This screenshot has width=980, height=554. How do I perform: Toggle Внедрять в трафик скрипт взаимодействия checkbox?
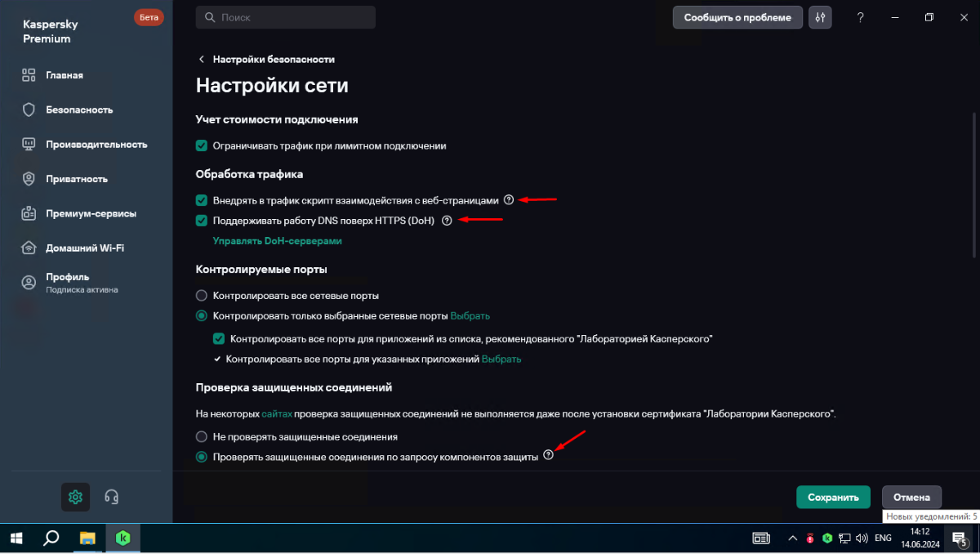coord(202,199)
